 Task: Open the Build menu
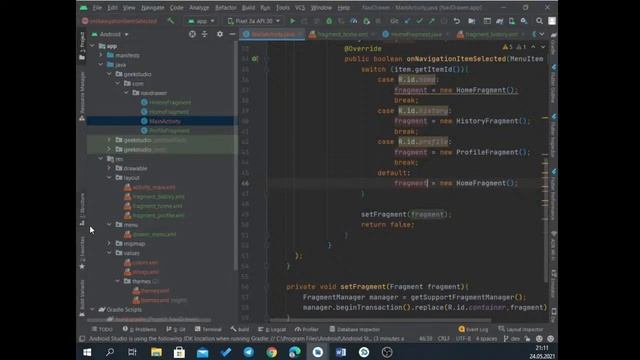click(x=248, y=8)
